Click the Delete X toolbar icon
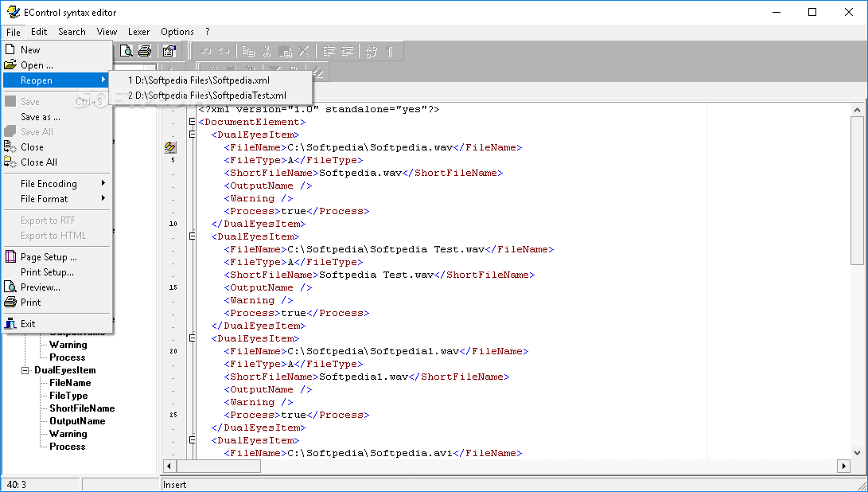Screen dimensions: 868x492 pos(303,52)
